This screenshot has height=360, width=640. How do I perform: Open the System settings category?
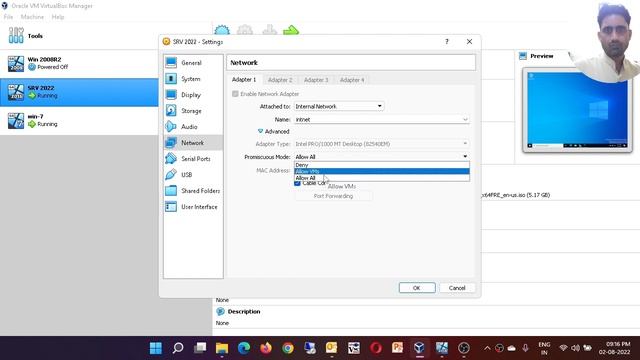coord(193,79)
